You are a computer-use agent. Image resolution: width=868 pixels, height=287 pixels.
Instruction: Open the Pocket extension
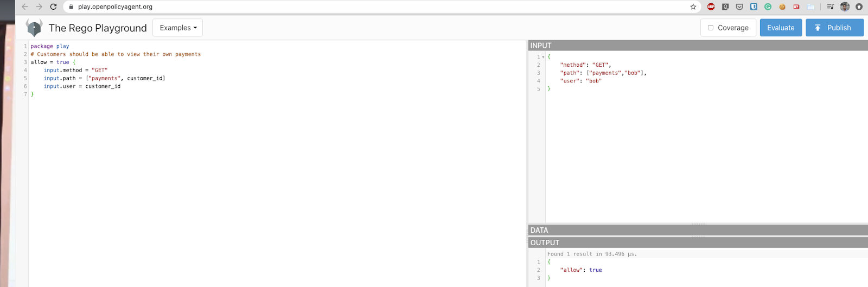click(x=739, y=7)
